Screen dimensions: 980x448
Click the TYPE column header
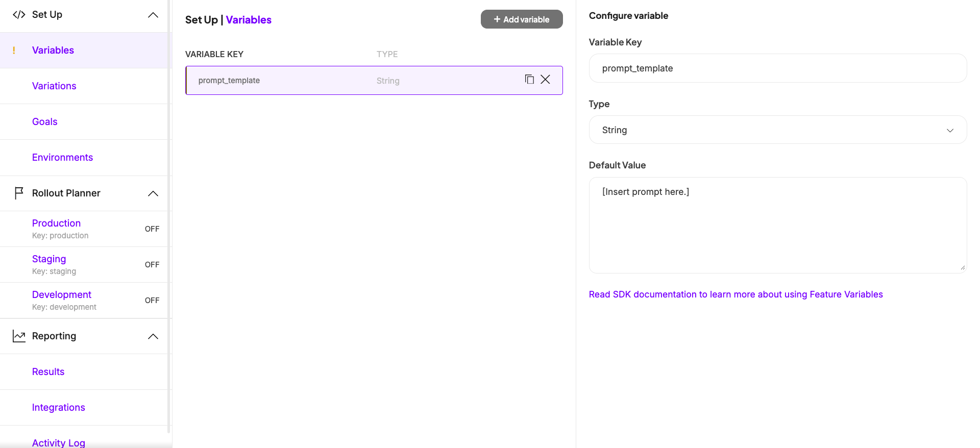click(387, 54)
